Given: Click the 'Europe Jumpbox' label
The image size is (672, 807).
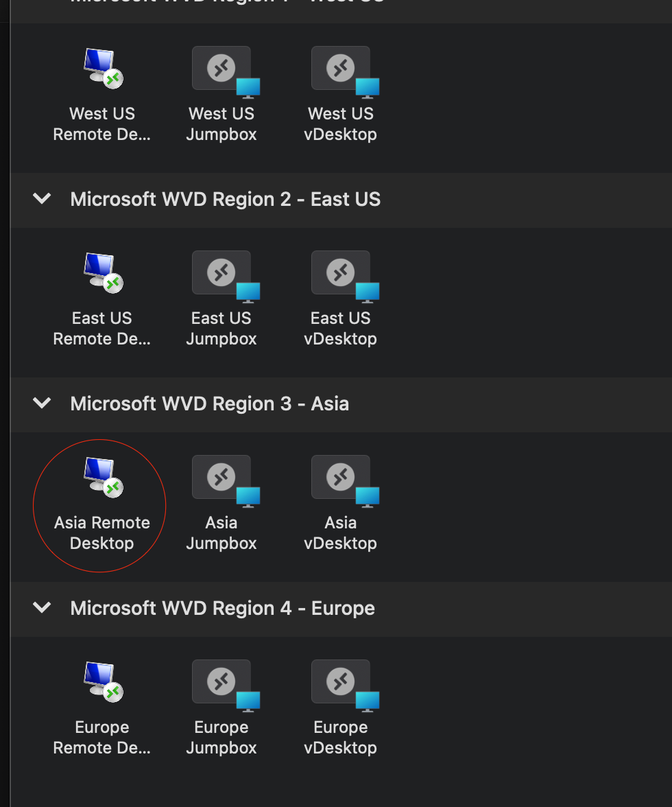Looking at the screenshot, I should point(221,737).
